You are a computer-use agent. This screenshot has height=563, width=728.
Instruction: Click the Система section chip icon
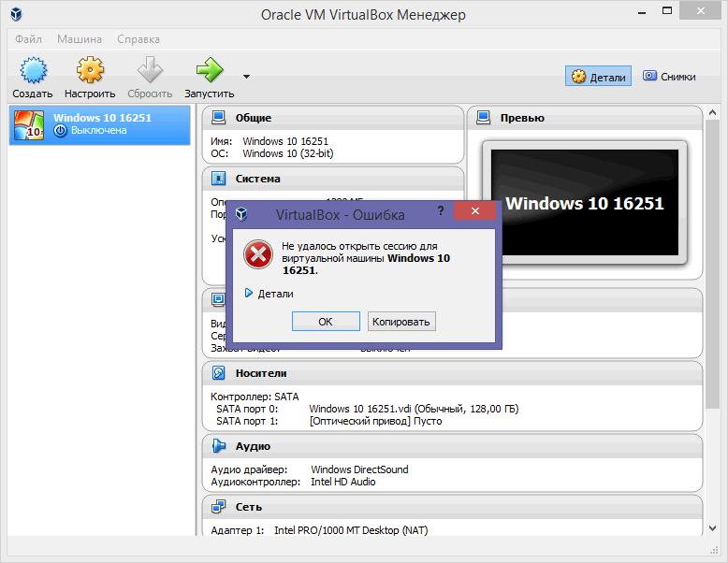coord(218,179)
